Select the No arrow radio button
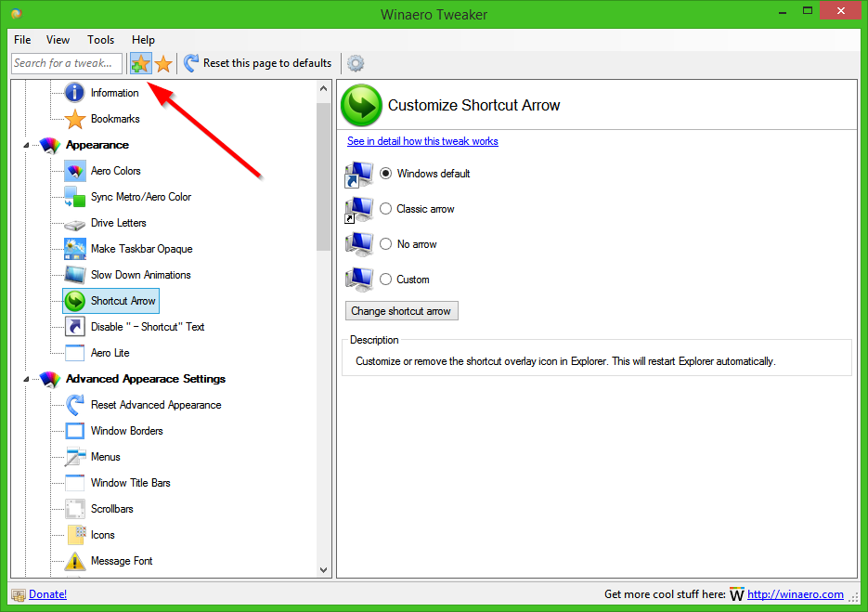Screen dimensions: 868x612 [x=386, y=244]
